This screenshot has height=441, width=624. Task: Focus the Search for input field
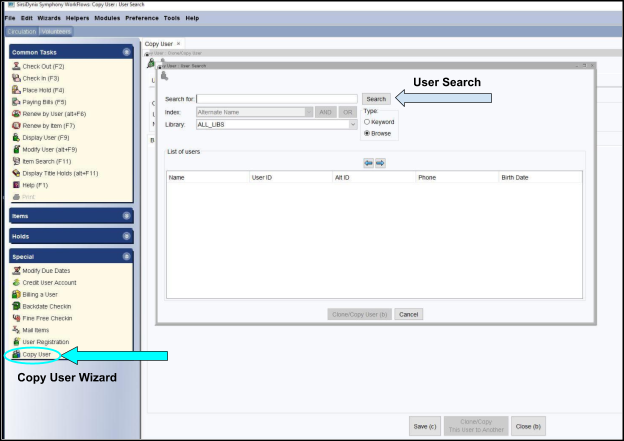(x=277, y=99)
